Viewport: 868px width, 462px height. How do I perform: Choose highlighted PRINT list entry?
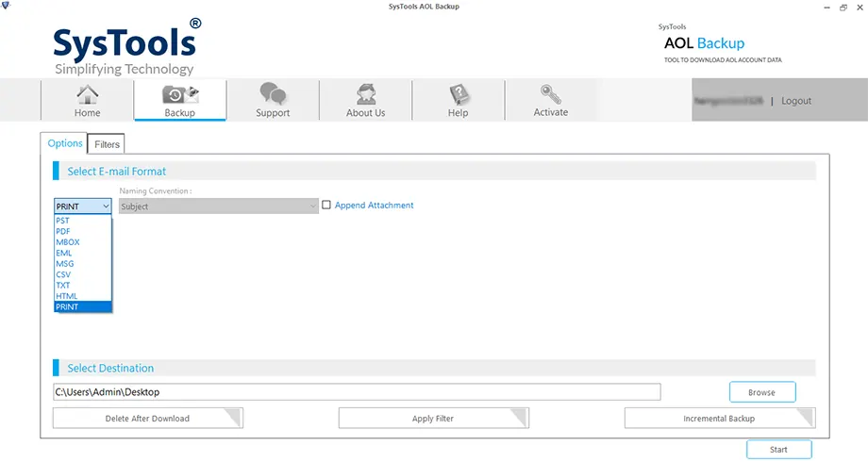83,306
